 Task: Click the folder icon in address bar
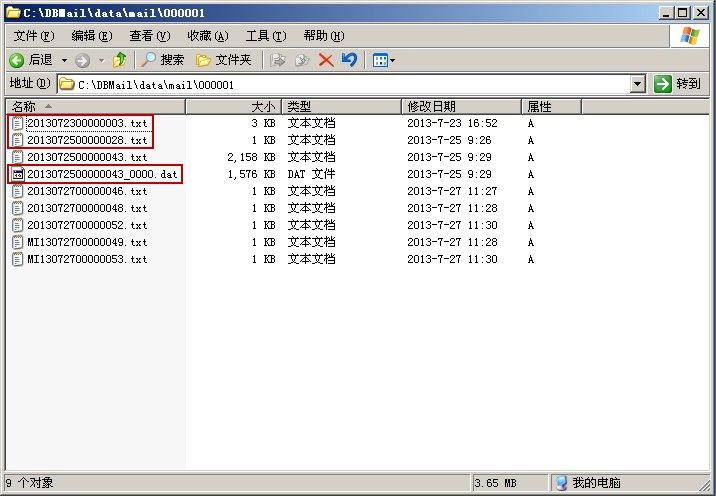[67, 84]
